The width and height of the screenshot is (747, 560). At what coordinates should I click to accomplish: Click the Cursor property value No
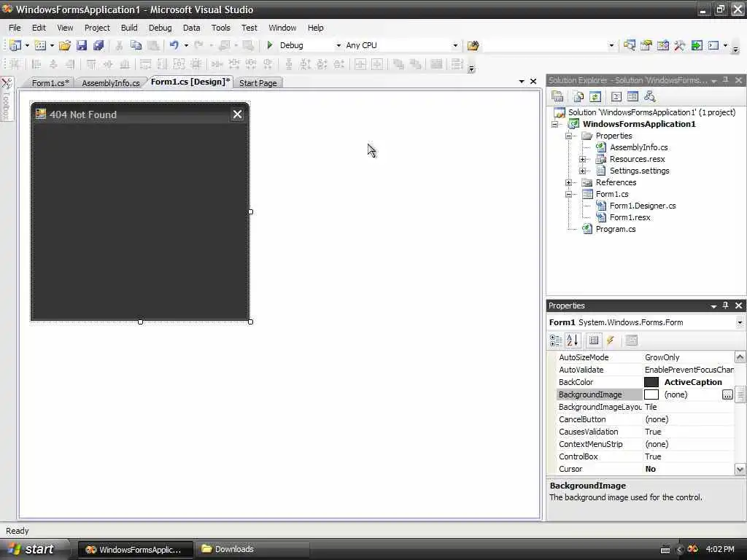(x=650, y=469)
